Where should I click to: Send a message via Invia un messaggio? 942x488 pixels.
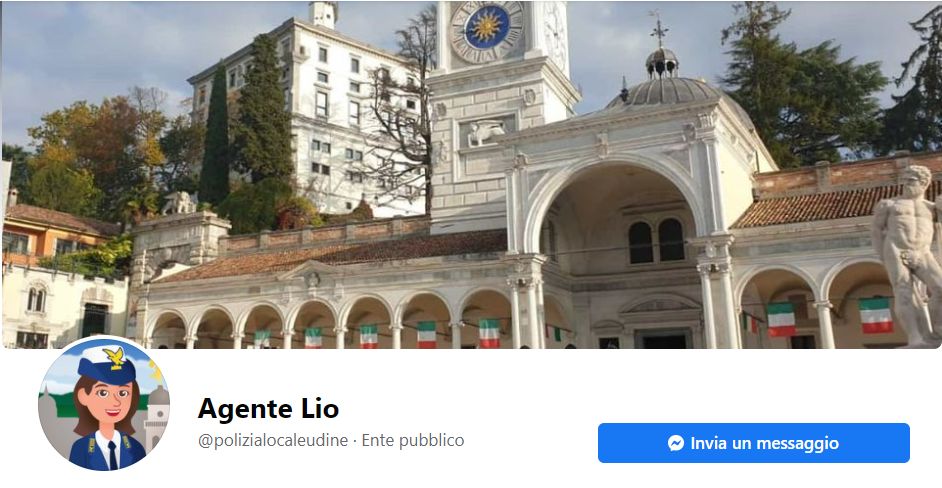[x=753, y=444]
